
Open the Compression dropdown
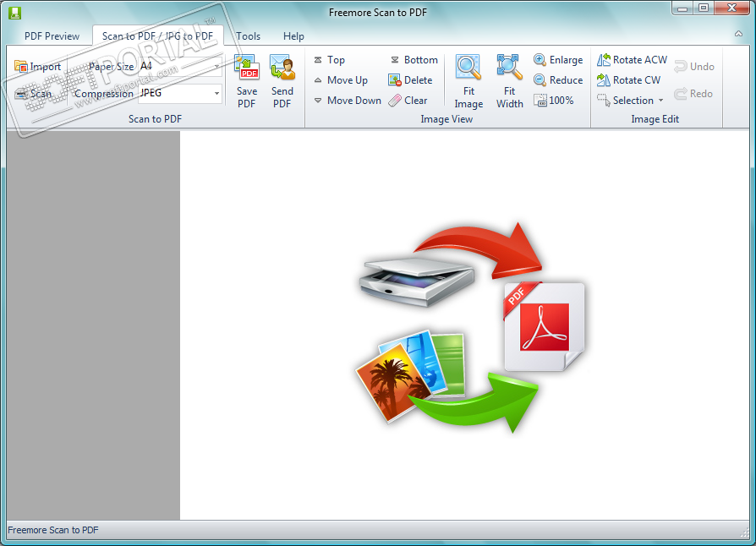(x=216, y=94)
